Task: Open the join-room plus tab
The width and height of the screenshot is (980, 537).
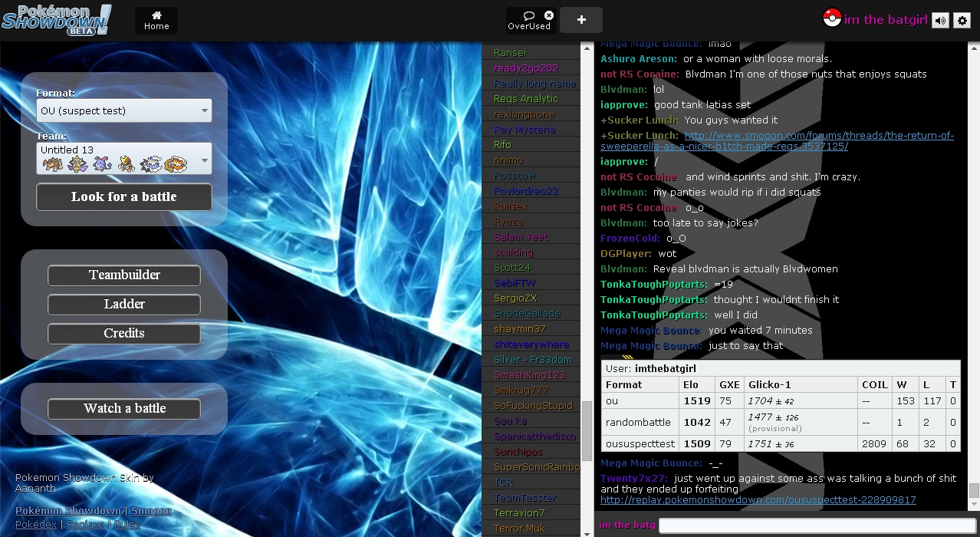Action: coord(581,20)
